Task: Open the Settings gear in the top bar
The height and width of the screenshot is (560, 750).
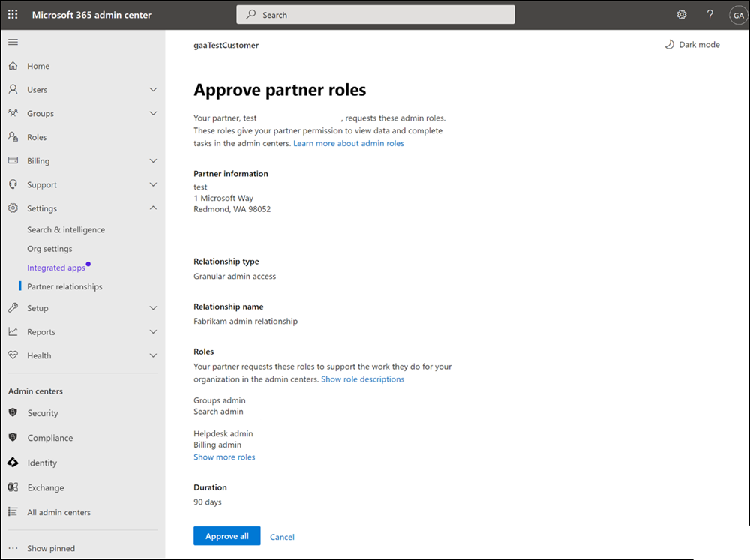Action: click(681, 14)
